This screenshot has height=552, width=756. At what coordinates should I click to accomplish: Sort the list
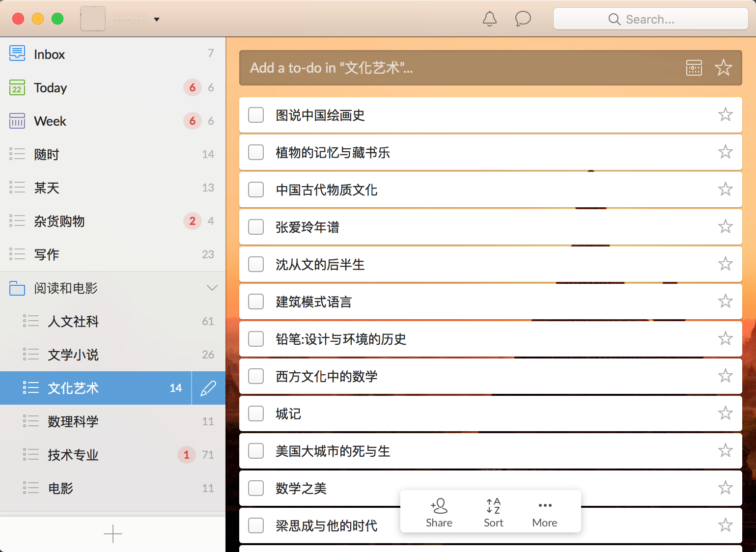[x=493, y=512]
